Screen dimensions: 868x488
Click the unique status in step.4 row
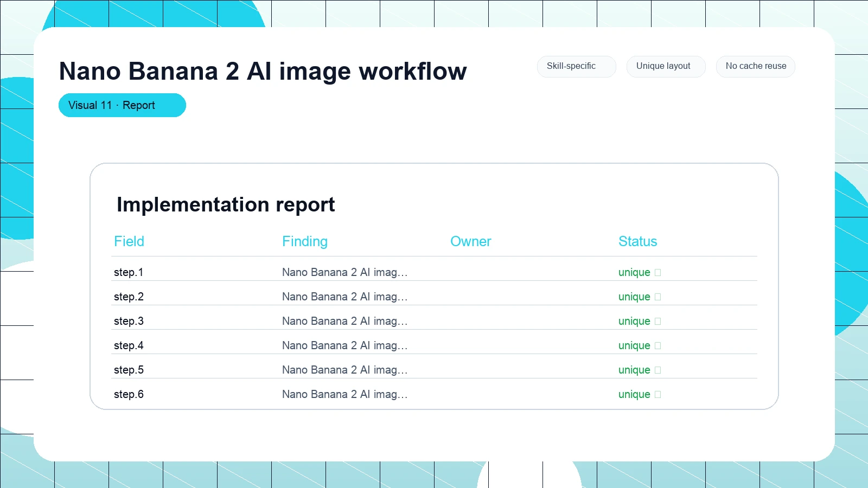pos(634,345)
